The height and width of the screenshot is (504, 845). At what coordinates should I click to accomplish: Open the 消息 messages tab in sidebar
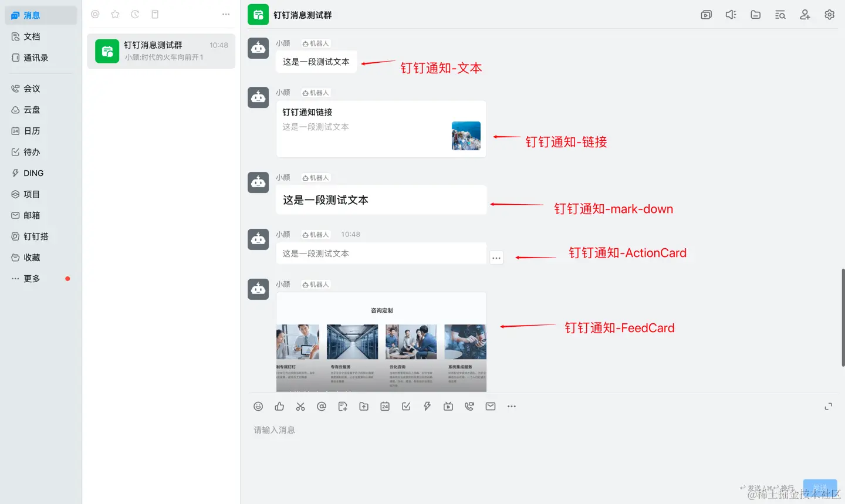pos(40,15)
